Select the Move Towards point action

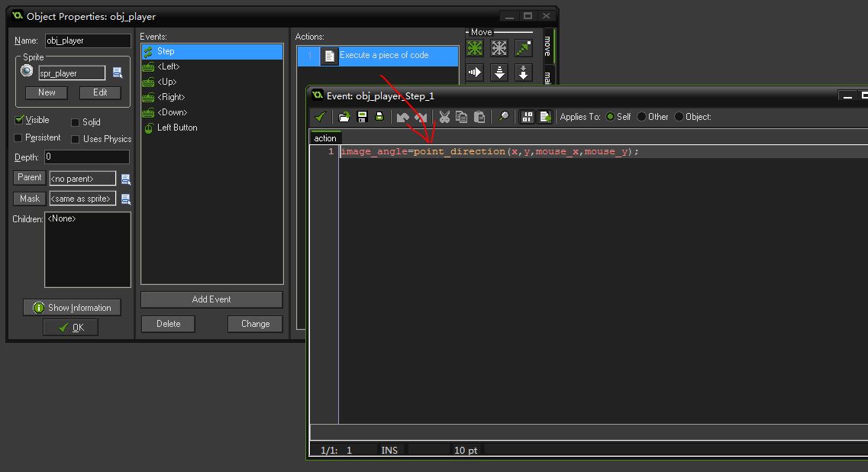pos(524,48)
